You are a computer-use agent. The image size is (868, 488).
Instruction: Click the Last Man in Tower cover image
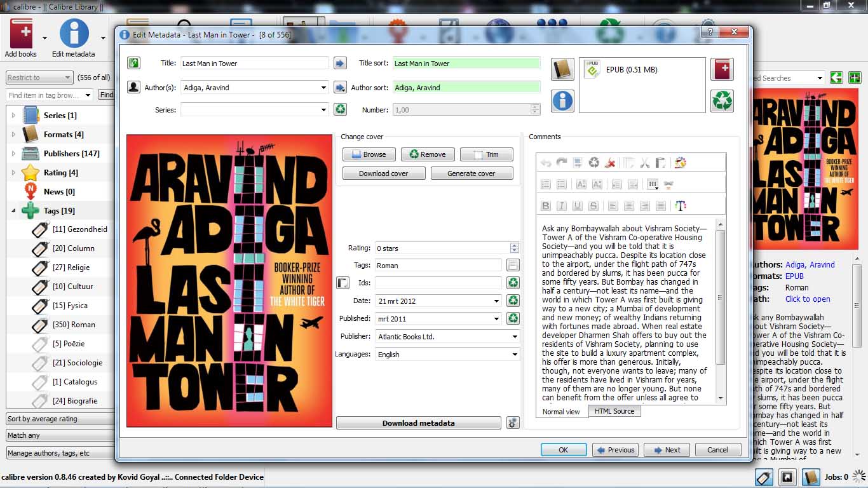229,281
